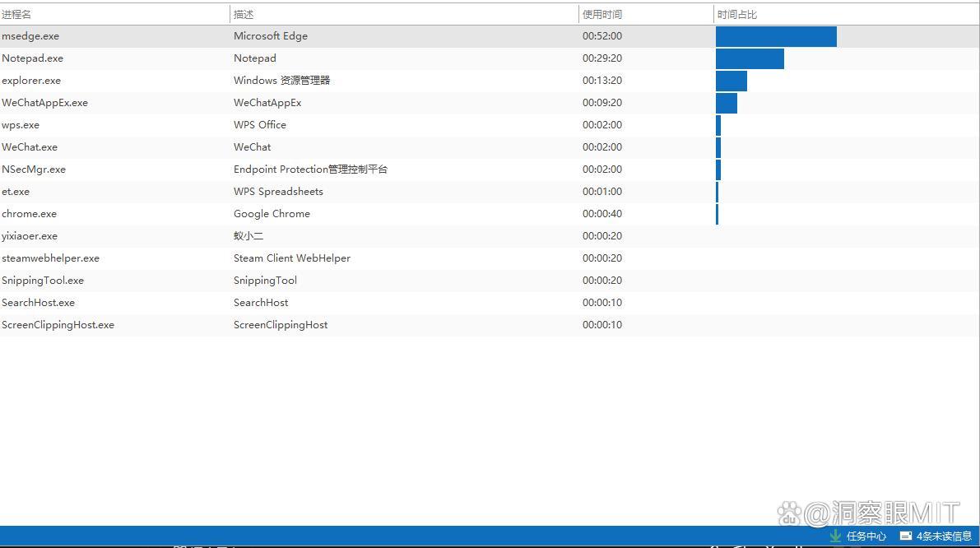Sort by 使用时间 column header

[x=602, y=15]
